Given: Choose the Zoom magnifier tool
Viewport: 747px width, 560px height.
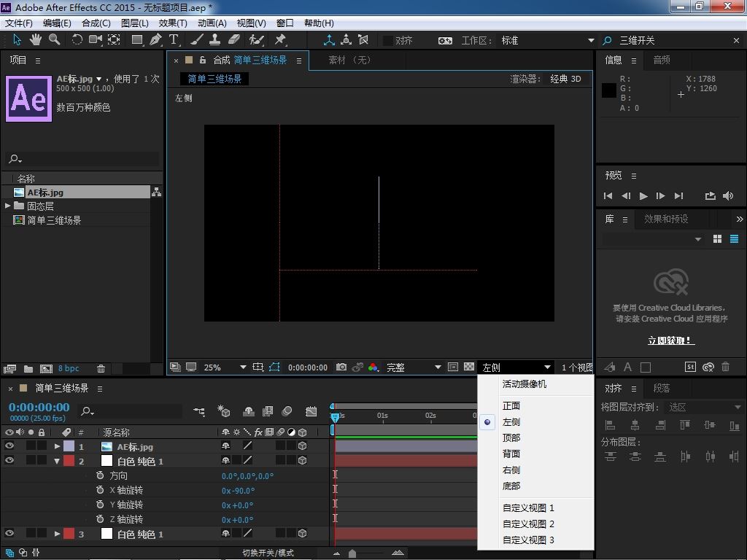Looking at the screenshot, I should [x=55, y=40].
